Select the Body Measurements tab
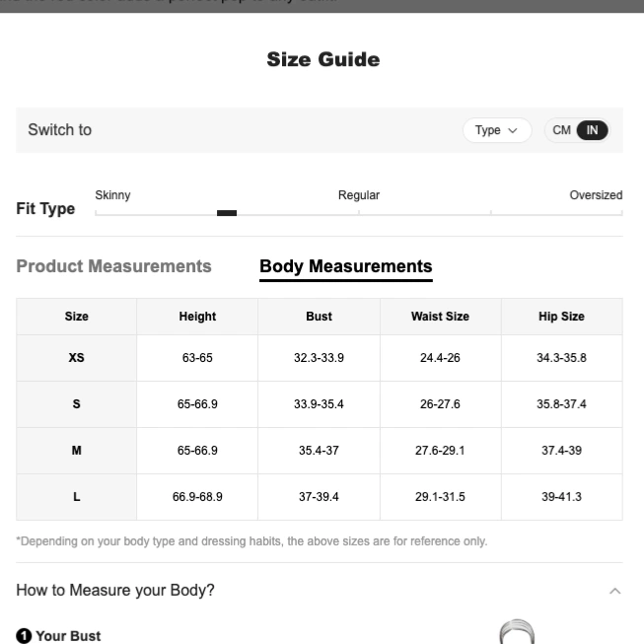 point(346,266)
